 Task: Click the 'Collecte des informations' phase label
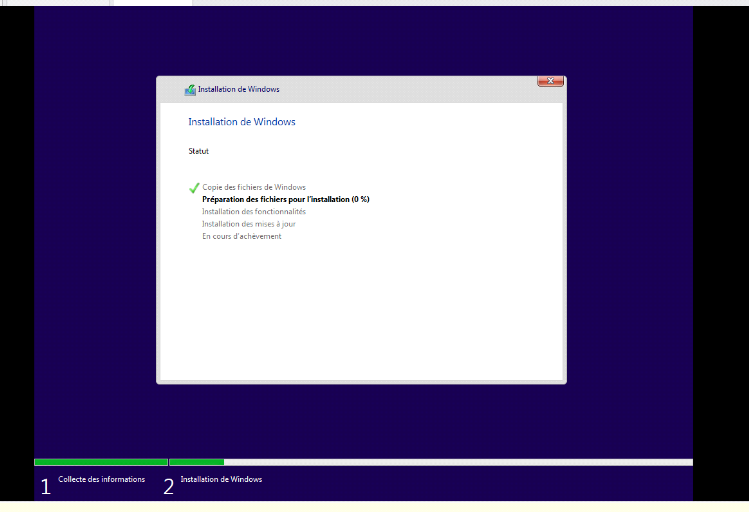(101, 480)
